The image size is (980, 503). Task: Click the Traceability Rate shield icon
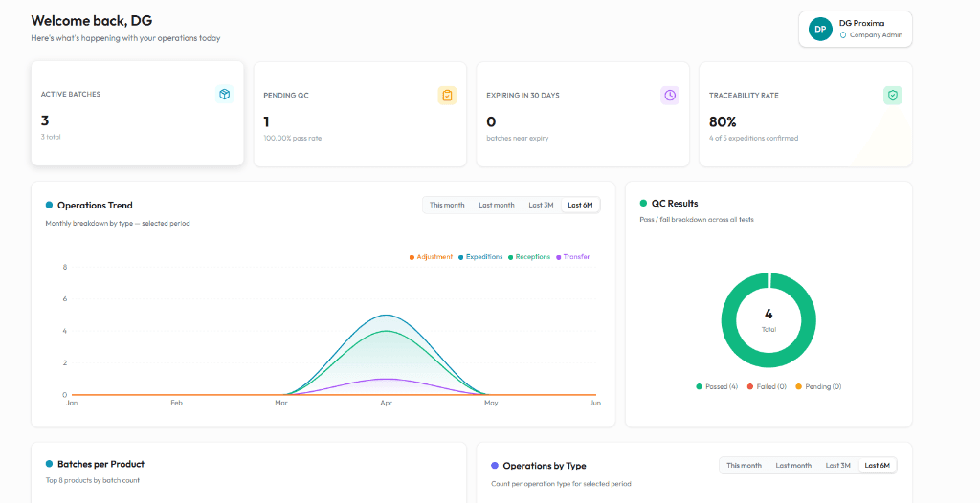[x=893, y=96]
